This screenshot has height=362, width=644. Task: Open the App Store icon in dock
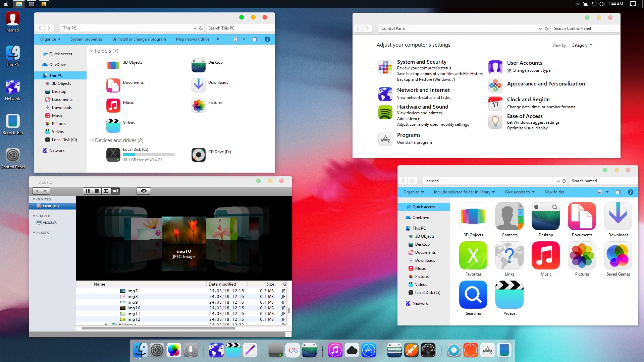(369, 350)
